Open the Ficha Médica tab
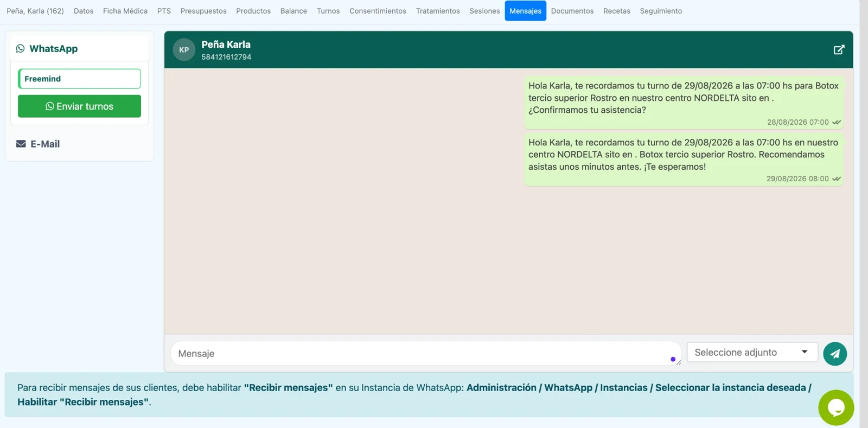Viewport: 868px width, 428px height. pyautogui.click(x=125, y=11)
